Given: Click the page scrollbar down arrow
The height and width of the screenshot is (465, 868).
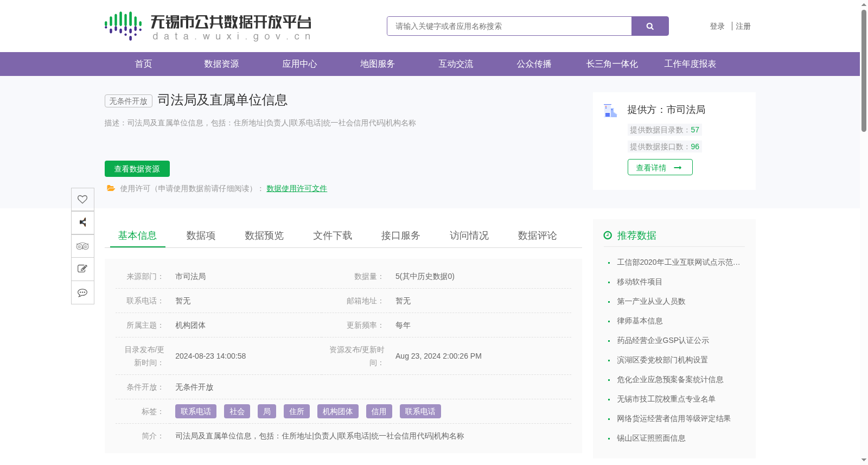Looking at the screenshot, I should click(x=864, y=460).
